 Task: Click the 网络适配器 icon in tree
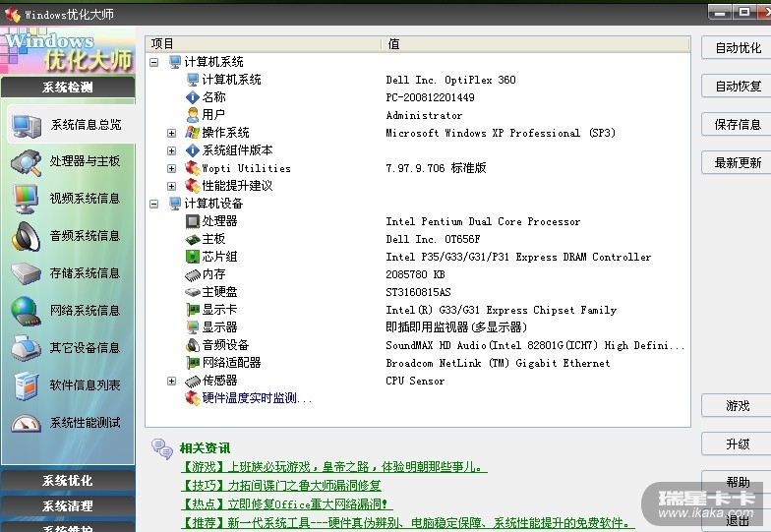193,363
